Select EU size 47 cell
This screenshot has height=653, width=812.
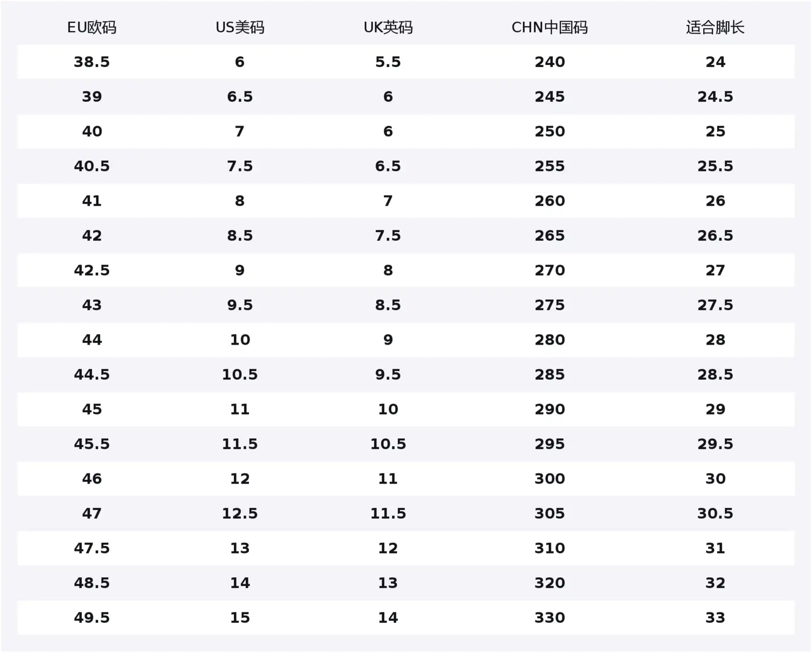point(91,513)
